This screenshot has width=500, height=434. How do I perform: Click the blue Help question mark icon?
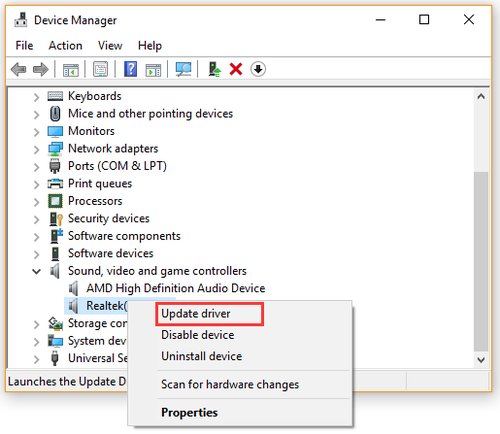[x=130, y=69]
